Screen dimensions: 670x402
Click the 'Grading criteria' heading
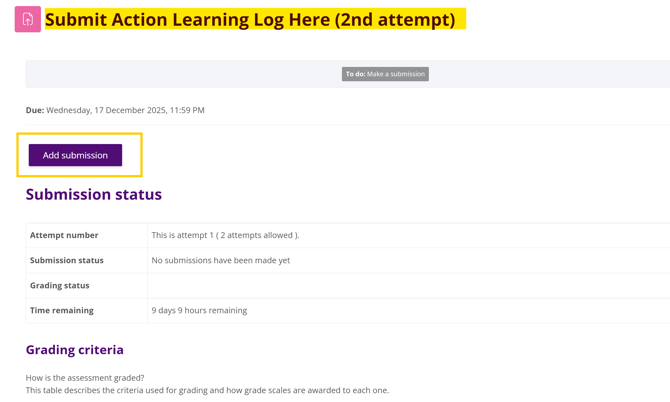point(75,350)
